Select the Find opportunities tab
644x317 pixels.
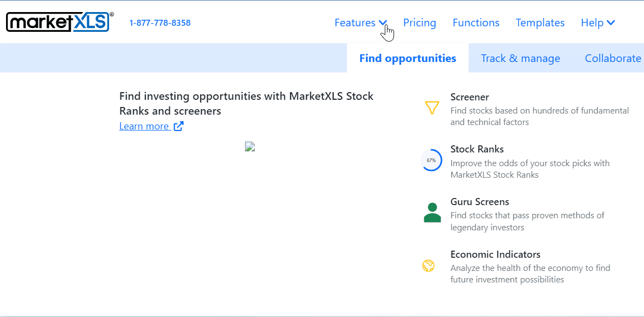407,58
